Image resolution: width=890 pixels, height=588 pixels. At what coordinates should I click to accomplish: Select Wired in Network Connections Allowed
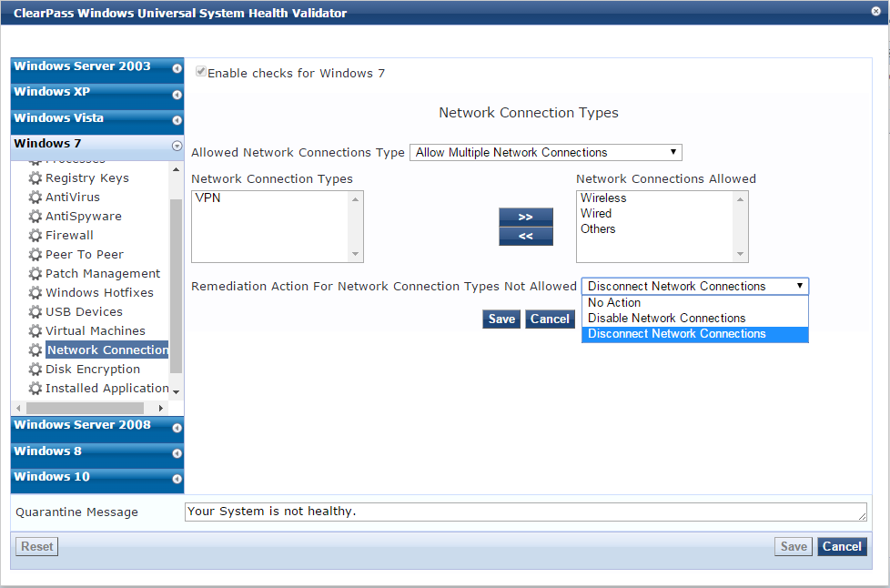click(x=596, y=213)
